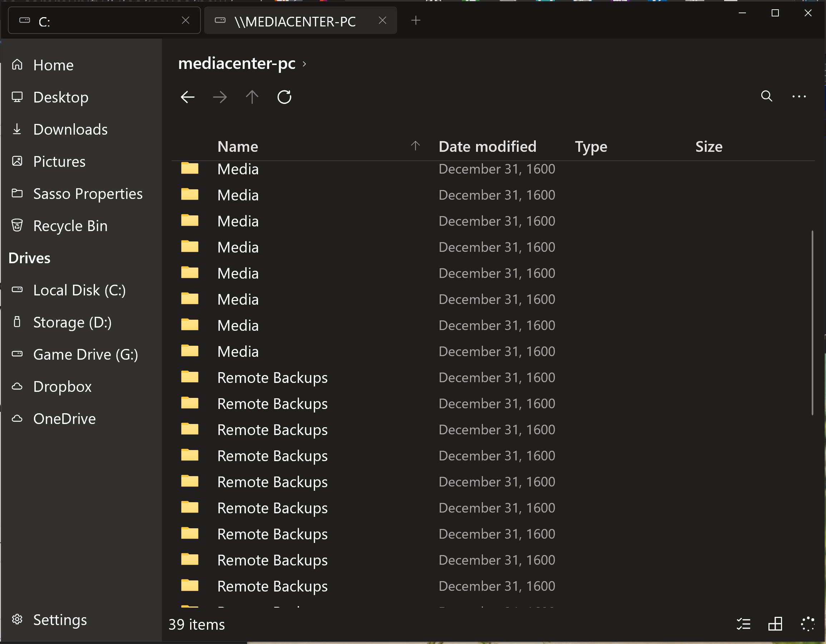Open Sasso Properties folder in sidebar
This screenshot has height=644, width=826.
pos(81,194)
